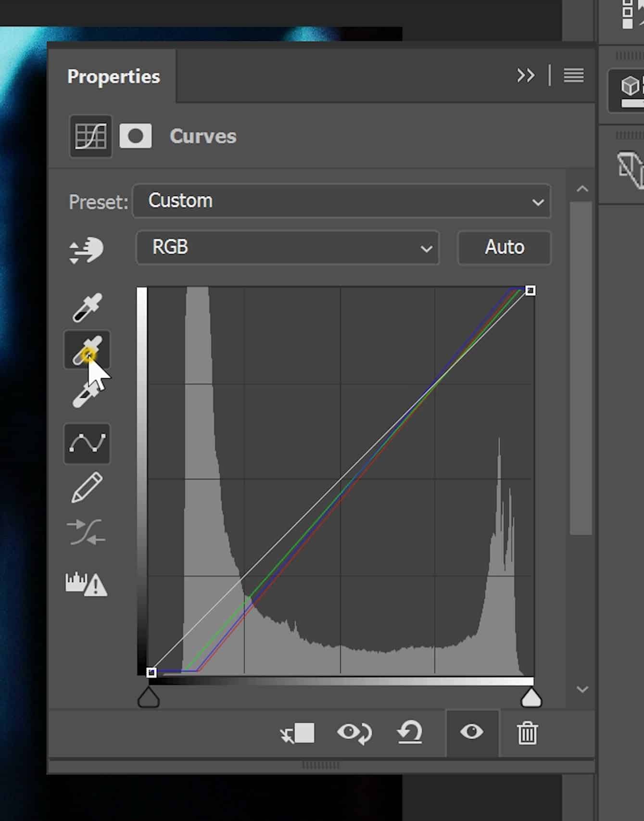Screen dimensions: 644x821
Task: Click the Properties panel vertical scrollbar
Action: [581, 368]
